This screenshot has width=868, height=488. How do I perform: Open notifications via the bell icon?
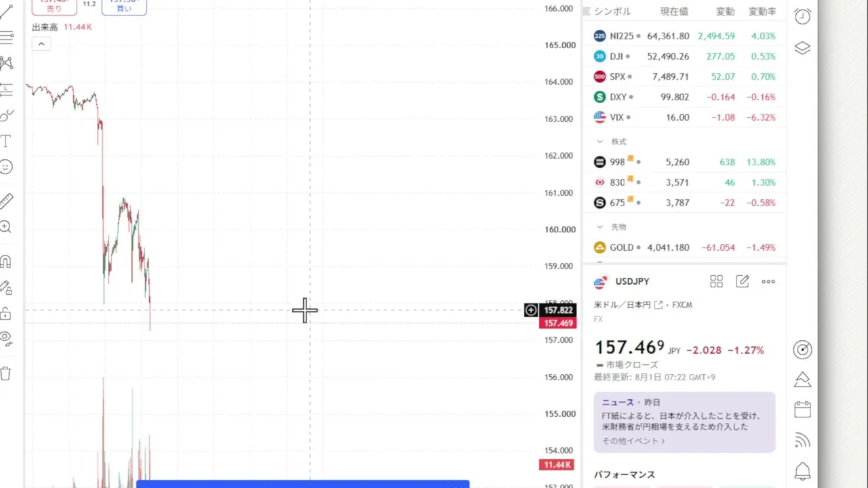pyautogui.click(x=802, y=470)
